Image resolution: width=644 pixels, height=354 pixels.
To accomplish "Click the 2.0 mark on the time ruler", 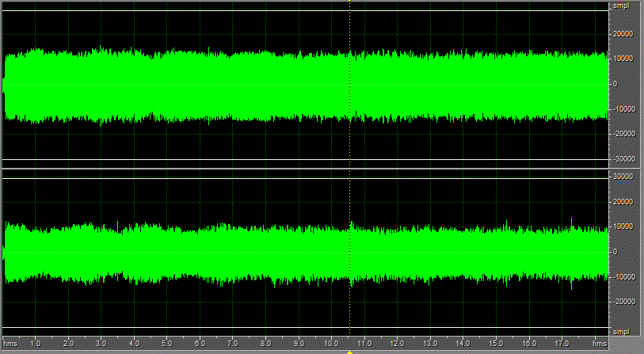I will click(69, 344).
